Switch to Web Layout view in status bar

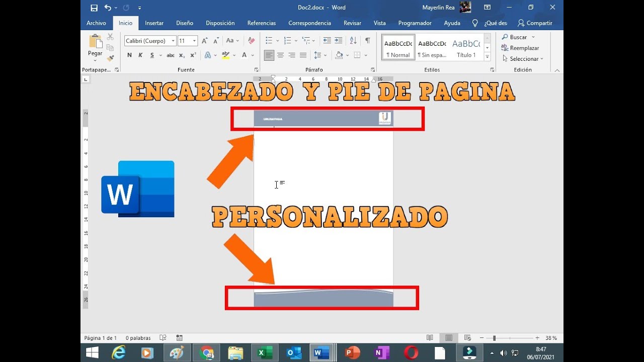[467, 338]
